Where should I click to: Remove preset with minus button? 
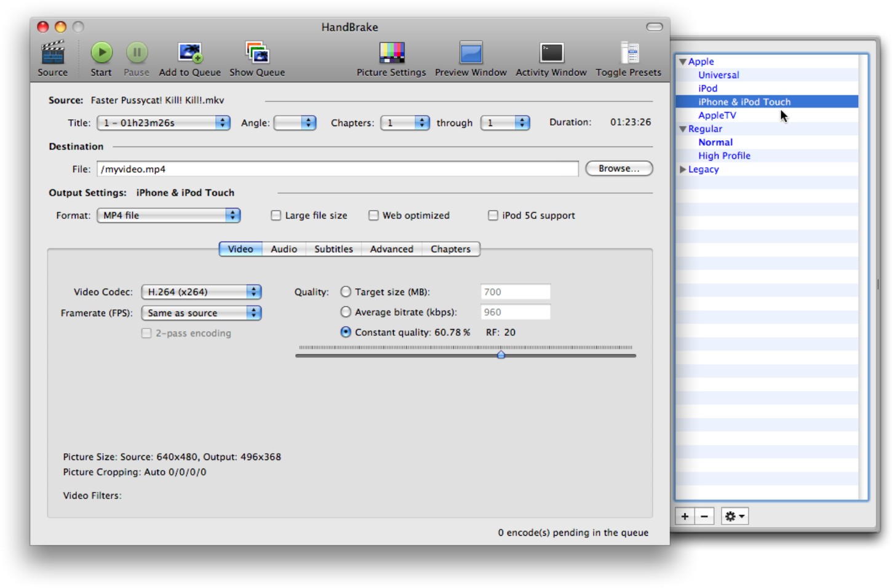(704, 517)
